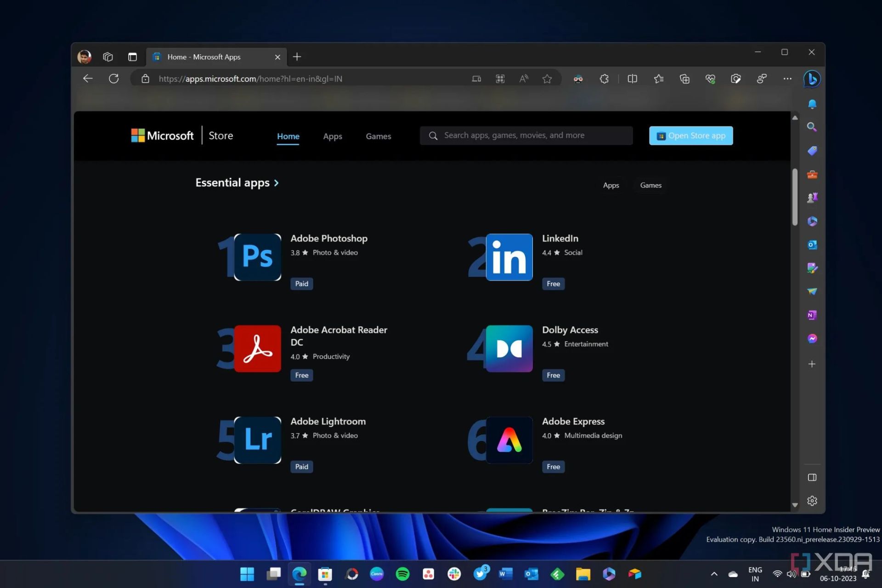This screenshot has height=588, width=882.
Task: Open Spotify from the taskbar
Action: [403, 574]
